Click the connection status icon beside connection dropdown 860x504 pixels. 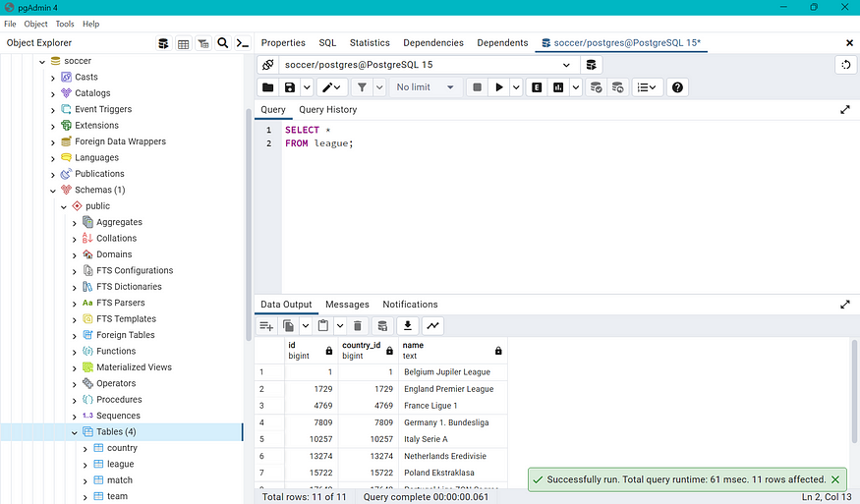(267, 65)
